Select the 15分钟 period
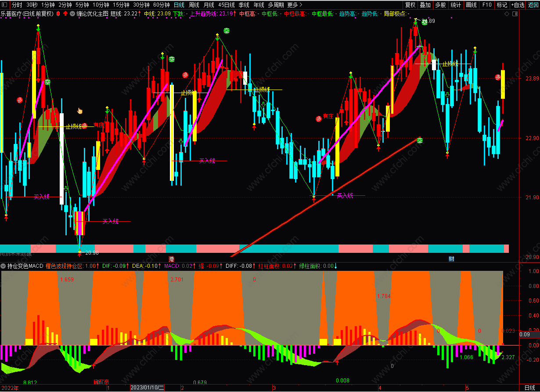The image size is (540, 392). (121, 5)
